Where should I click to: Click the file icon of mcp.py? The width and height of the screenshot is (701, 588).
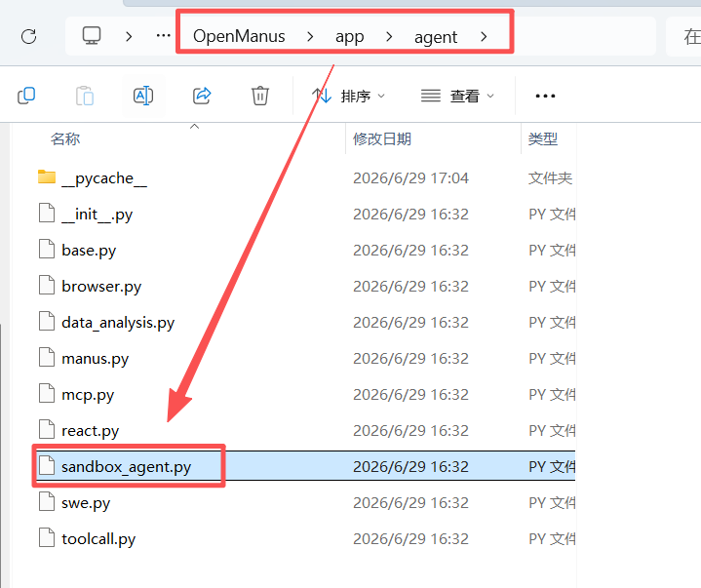pyautogui.click(x=47, y=394)
